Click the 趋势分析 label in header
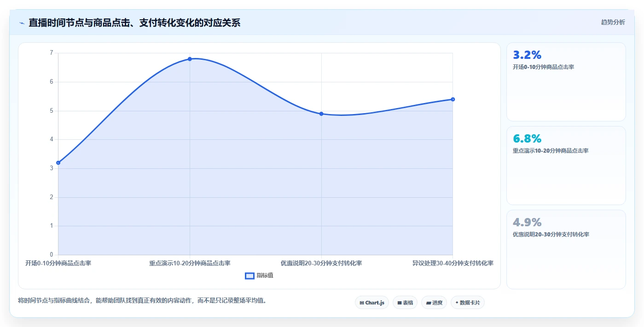Image resolution: width=644 pixels, height=327 pixels. click(613, 22)
